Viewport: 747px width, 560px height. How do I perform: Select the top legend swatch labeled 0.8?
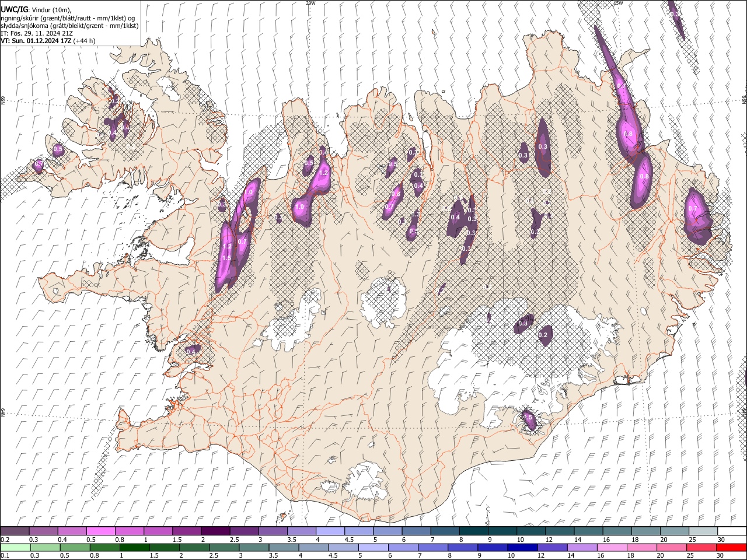click(129, 531)
